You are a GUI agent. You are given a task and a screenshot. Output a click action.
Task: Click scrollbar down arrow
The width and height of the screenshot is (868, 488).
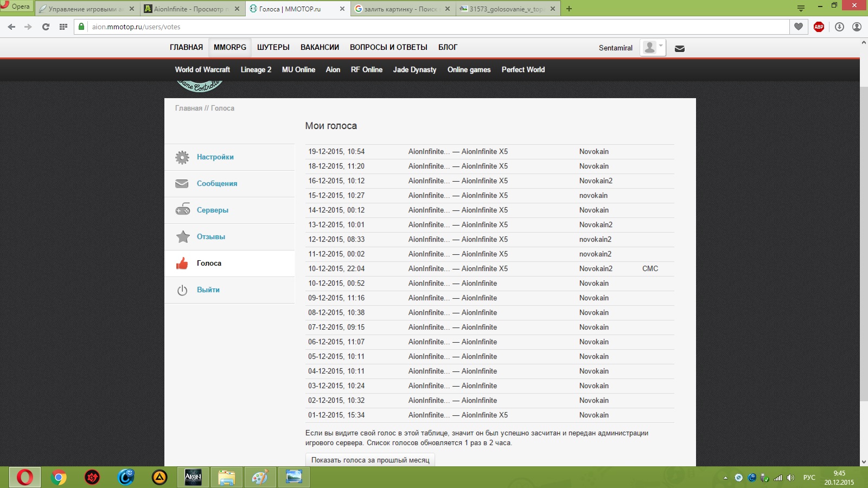tap(864, 462)
